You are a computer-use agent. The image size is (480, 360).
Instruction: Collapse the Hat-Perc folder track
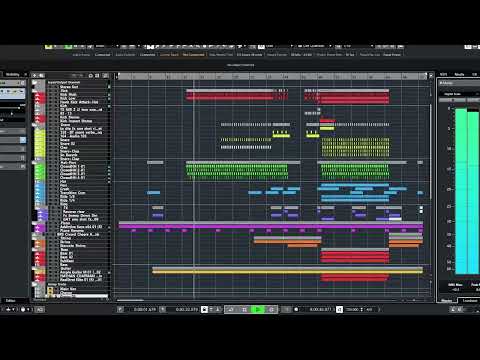(34, 163)
